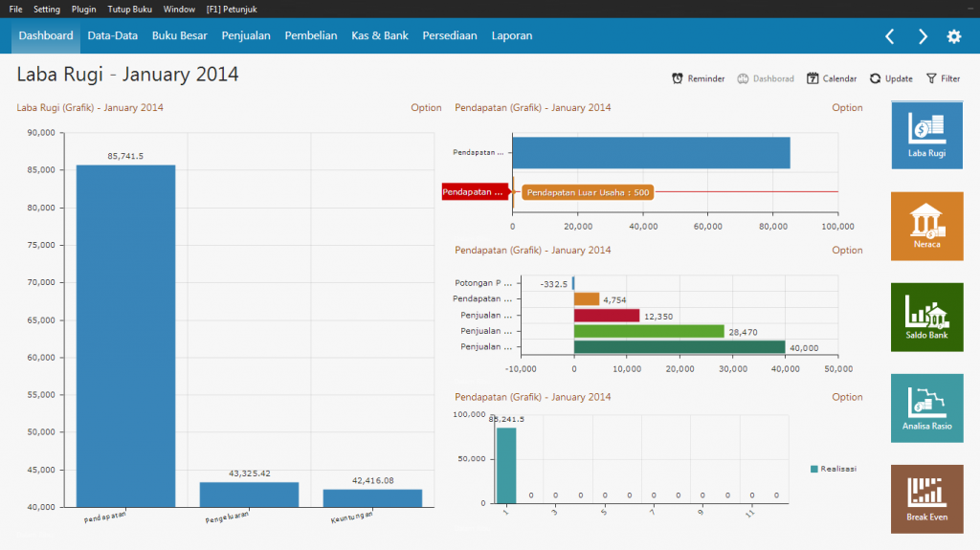This screenshot has width=980, height=550.
Task: Open the Plugin menu
Action: pyautogui.click(x=83, y=9)
